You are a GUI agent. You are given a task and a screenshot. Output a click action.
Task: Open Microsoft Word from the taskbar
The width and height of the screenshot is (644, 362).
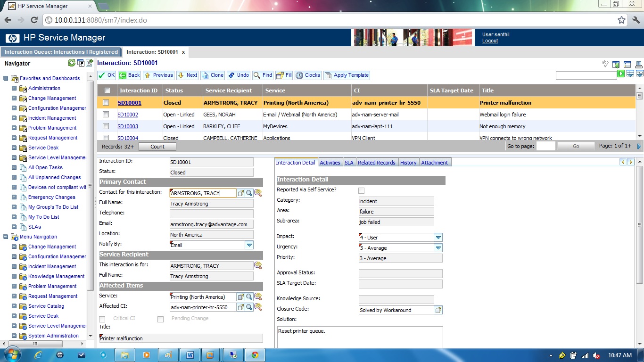click(x=190, y=355)
